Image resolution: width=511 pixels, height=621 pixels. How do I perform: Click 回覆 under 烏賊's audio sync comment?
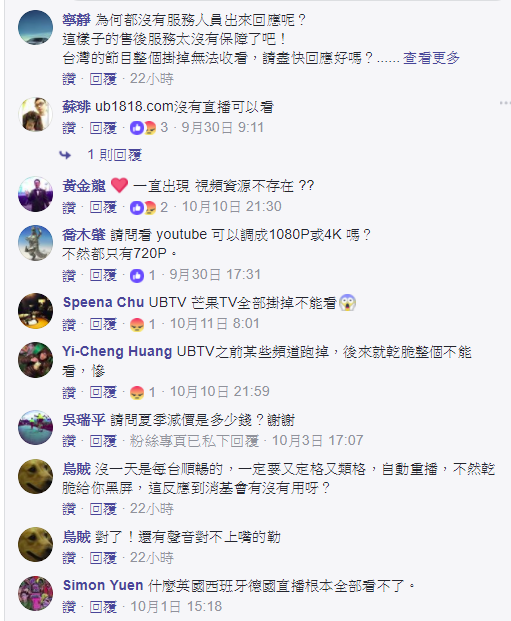[103, 558]
